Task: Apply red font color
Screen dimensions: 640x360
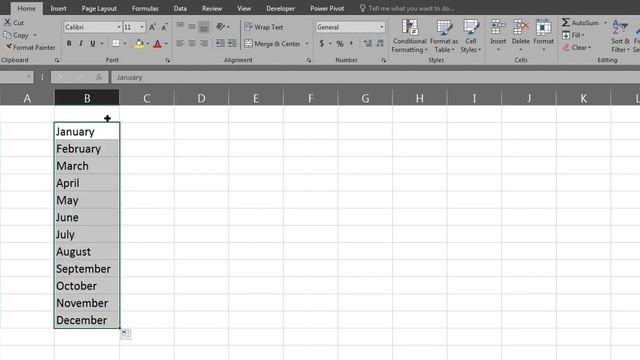Action: 157,43
